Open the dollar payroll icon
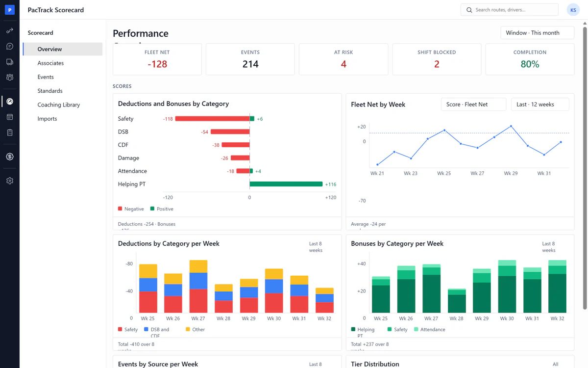Image resolution: width=588 pixels, height=368 pixels. (10, 157)
